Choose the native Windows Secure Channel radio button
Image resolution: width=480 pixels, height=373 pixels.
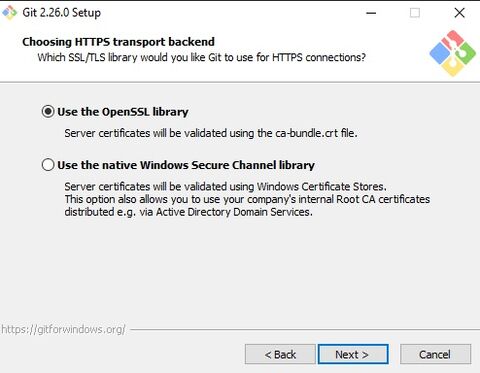pos(48,165)
